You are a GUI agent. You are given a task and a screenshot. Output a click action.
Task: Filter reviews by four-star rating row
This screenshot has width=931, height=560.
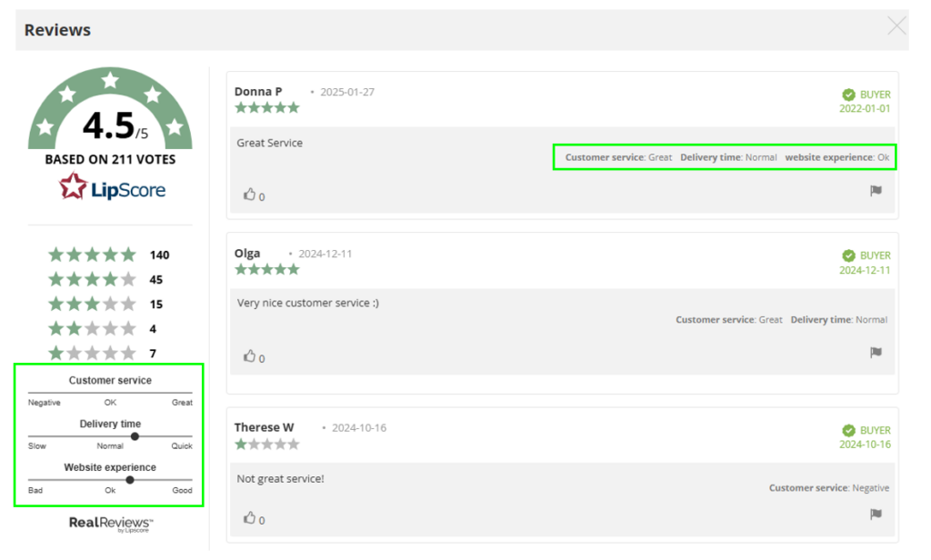pyautogui.click(x=108, y=280)
